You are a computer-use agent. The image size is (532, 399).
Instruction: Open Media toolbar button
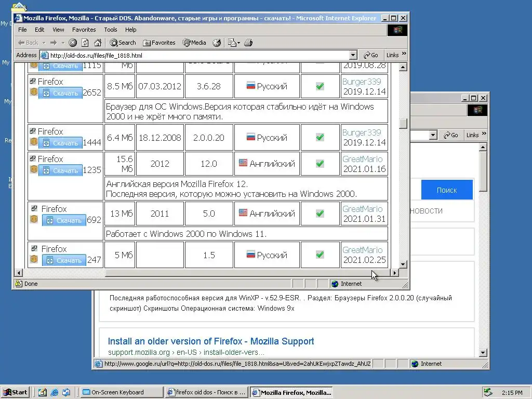point(194,43)
